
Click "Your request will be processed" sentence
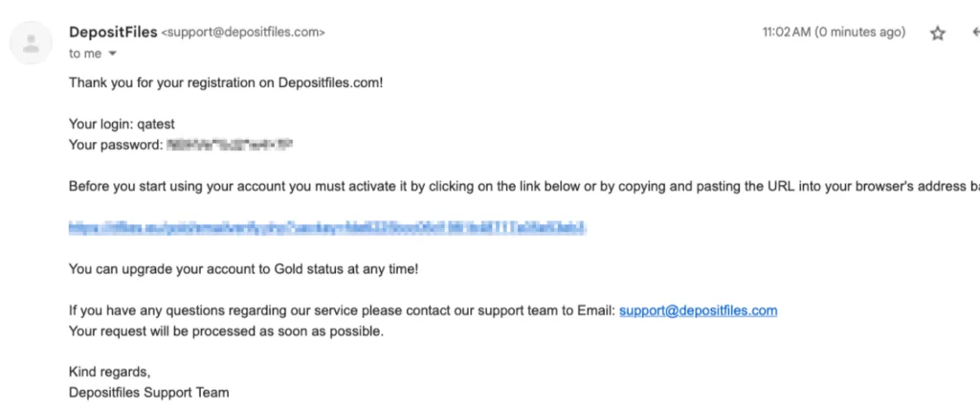[x=226, y=331]
